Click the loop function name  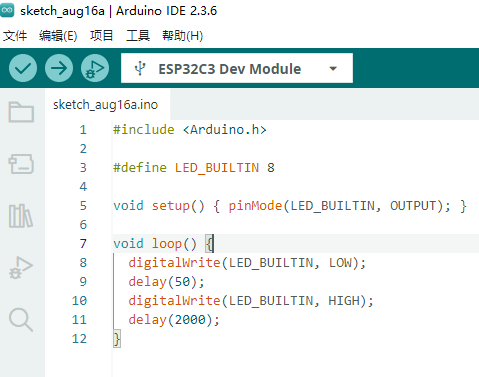click(x=167, y=244)
